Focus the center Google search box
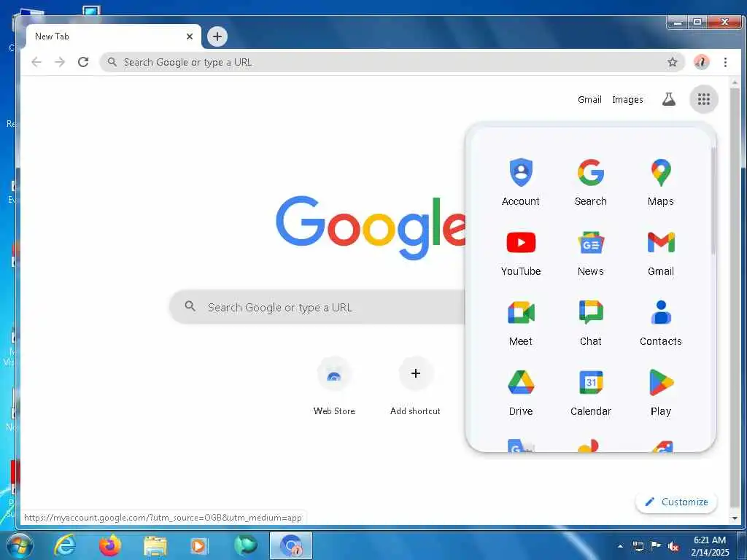Viewport: 747px width, 560px height. [317, 307]
